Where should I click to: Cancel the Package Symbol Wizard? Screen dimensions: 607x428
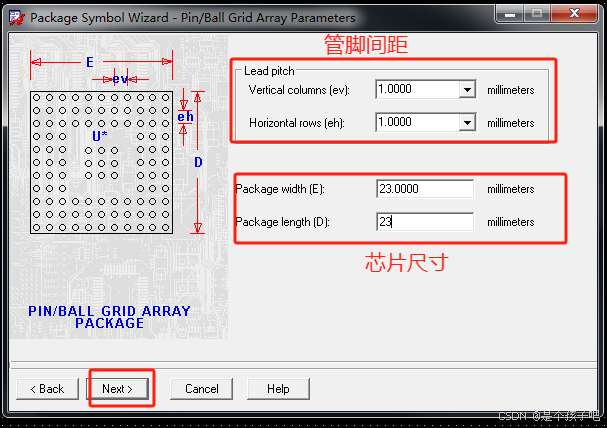pyautogui.click(x=201, y=389)
